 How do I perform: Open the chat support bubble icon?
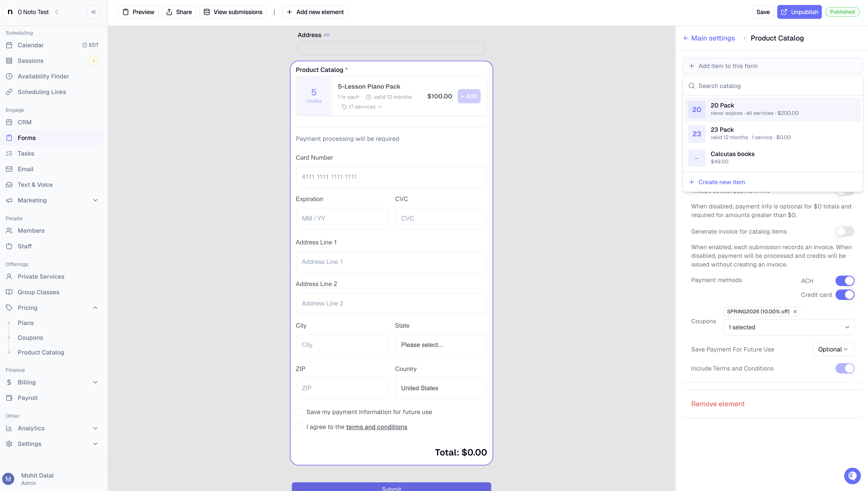pos(852,476)
